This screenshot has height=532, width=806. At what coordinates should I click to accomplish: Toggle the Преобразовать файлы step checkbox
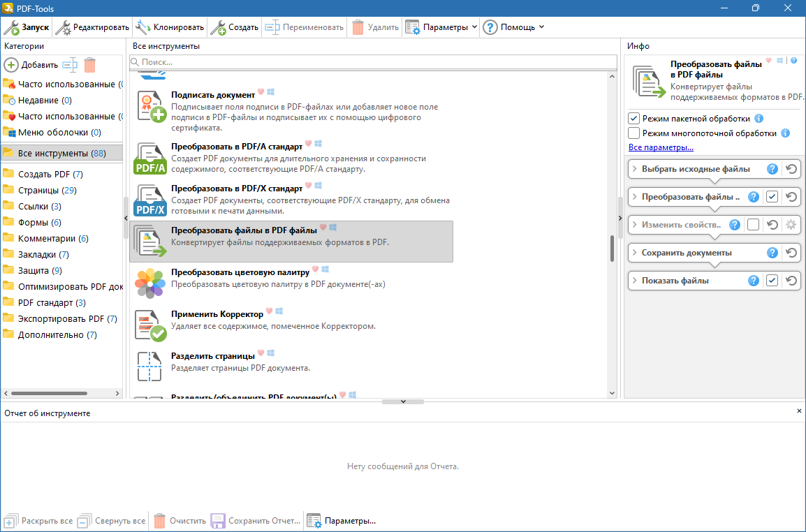[772, 197]
